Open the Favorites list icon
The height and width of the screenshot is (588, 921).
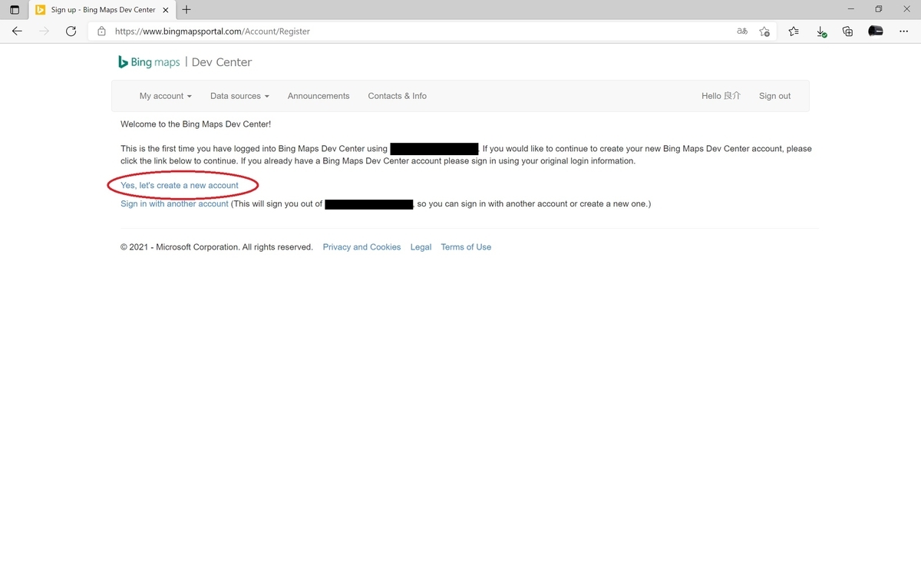tap(794, 31)
